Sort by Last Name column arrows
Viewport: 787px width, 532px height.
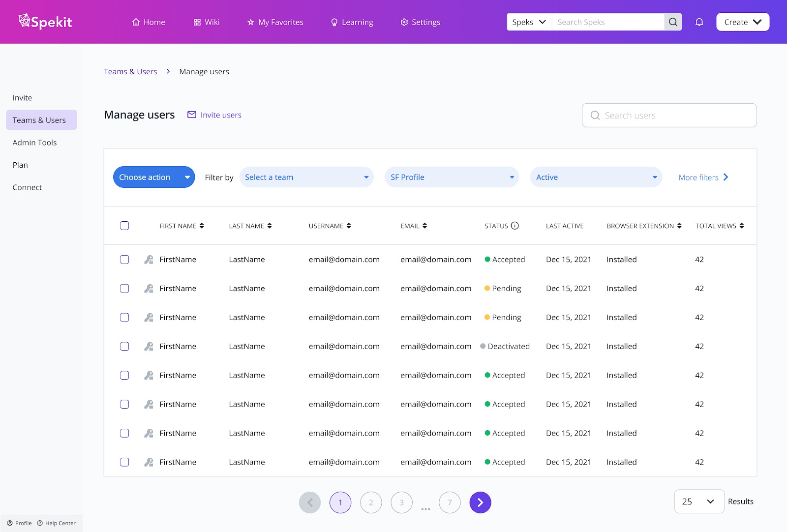point(270,226)
